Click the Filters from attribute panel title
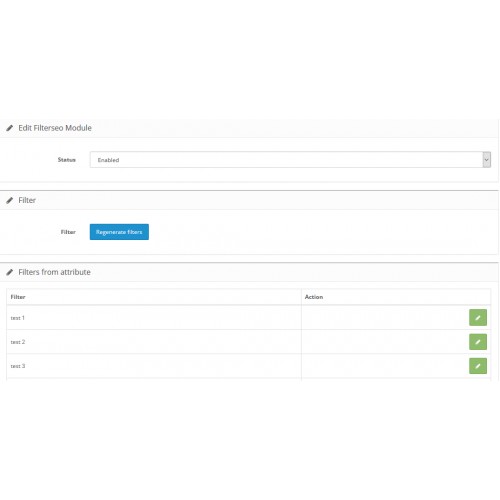Screen dimensions: 500x500 click(54, 272)
